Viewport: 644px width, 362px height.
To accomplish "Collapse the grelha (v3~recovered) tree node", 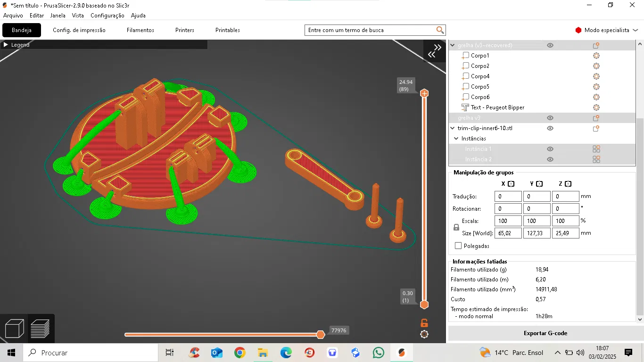I will coord(453,45).
